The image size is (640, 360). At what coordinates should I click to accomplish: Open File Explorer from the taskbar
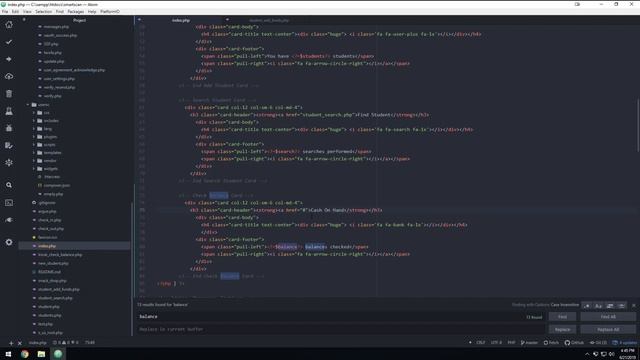[x=41, y=354]
